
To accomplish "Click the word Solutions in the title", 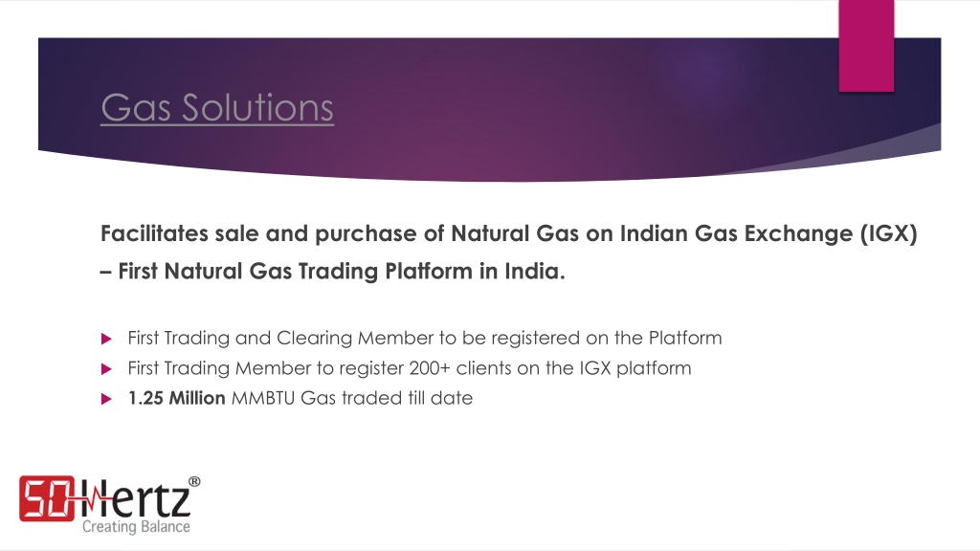I will 257,107.
